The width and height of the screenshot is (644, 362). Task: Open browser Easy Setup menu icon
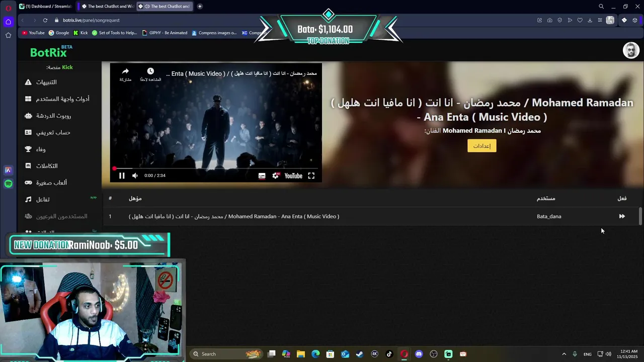(x=600, y=20)
